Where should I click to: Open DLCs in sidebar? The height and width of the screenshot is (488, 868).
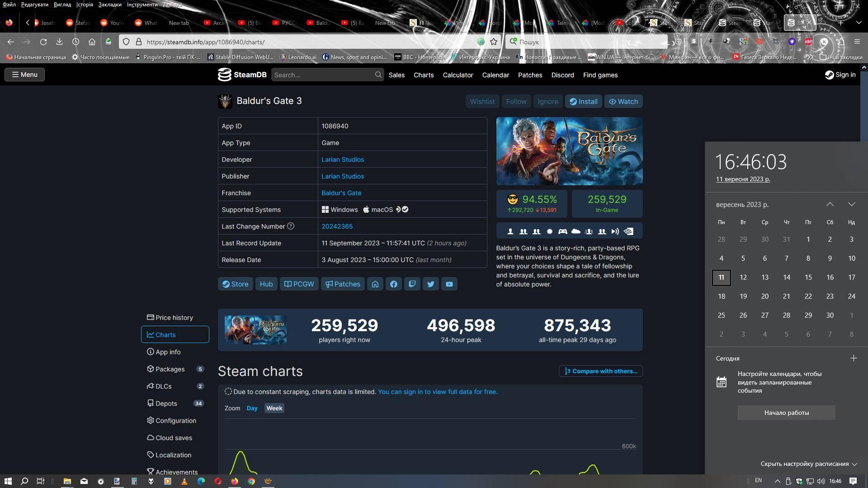(175, 386)
